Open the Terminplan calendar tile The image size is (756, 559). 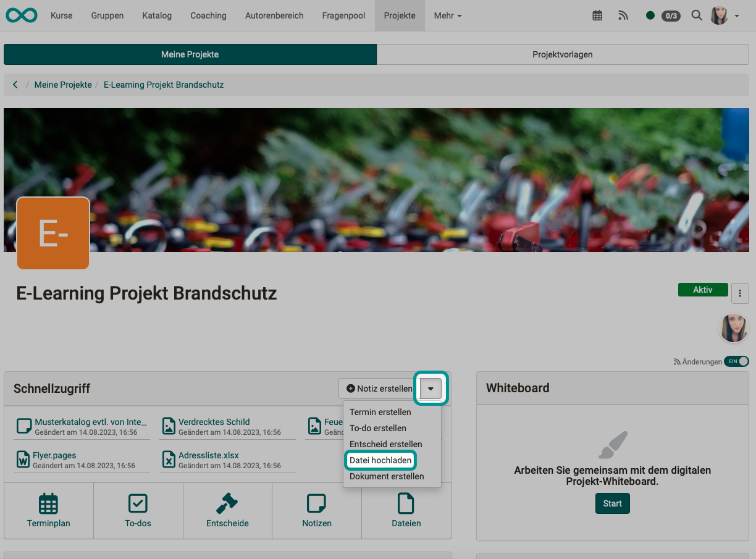(48, 511)
